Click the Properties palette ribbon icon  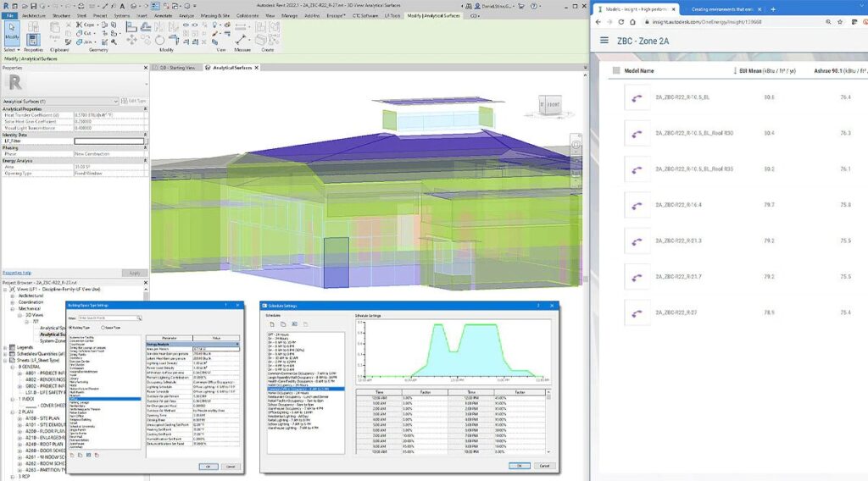[x=33, y=39]
